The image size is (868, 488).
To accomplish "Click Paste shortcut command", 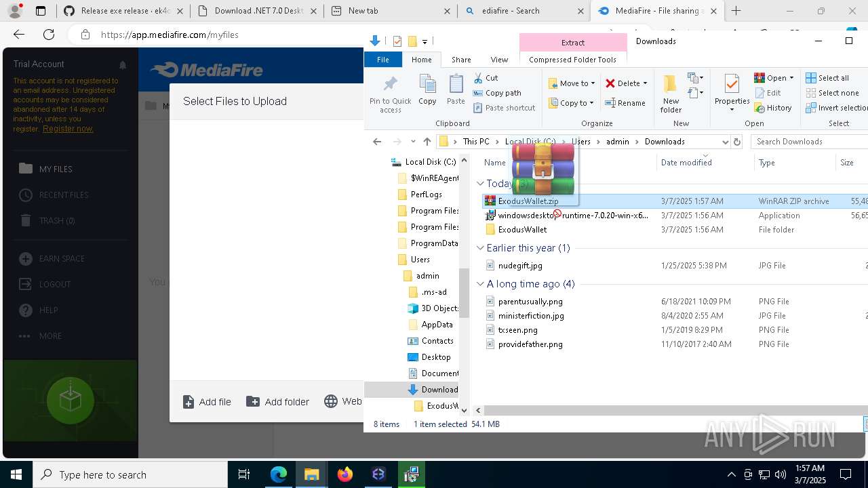I will [x=504, y=108].
